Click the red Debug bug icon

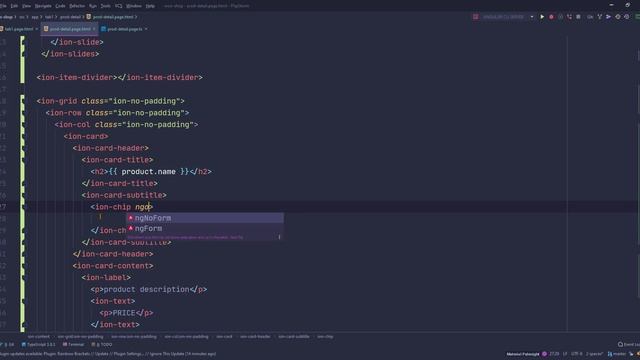coord(551,17)
